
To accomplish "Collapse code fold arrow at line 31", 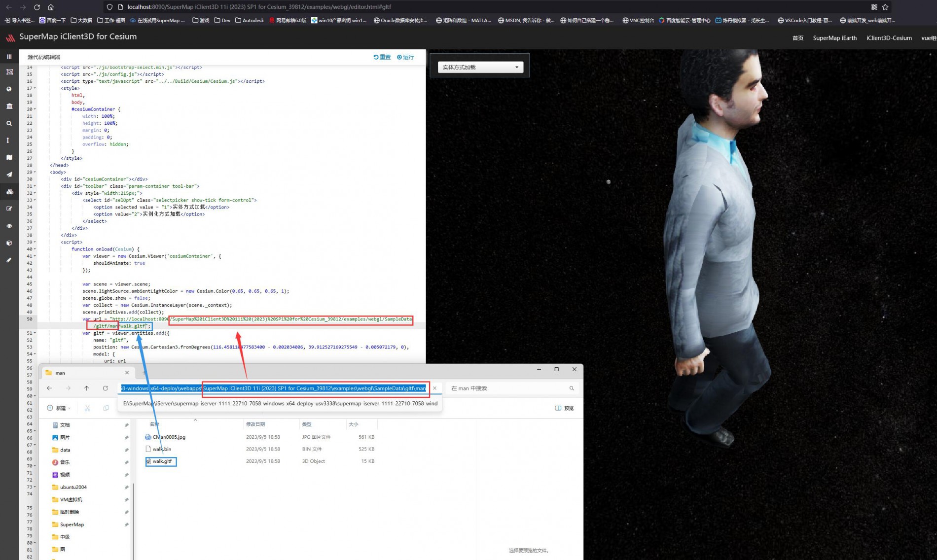I will (35, 186).
